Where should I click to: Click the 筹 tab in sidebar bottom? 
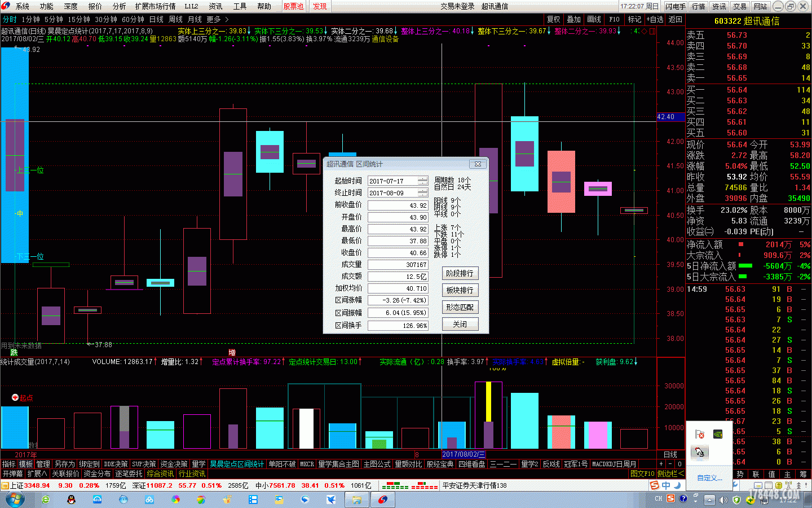click(803, 474)
